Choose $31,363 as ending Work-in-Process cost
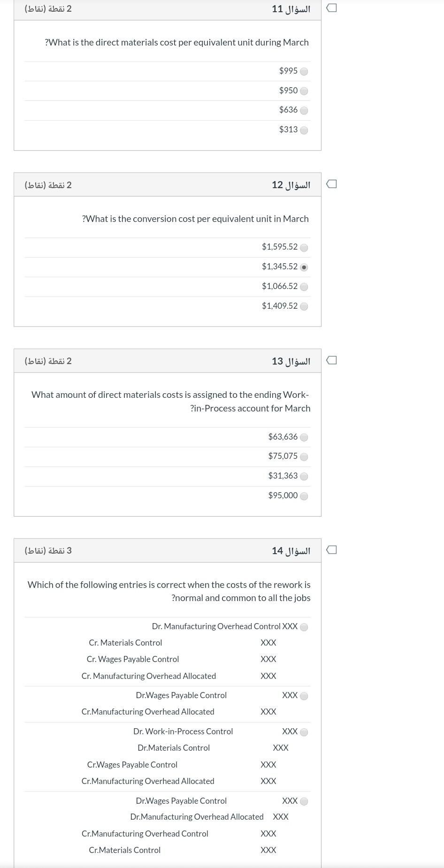 305,476
